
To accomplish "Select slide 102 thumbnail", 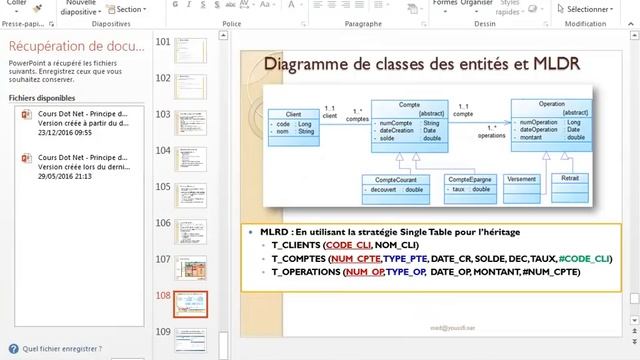I will click(191, 87).
